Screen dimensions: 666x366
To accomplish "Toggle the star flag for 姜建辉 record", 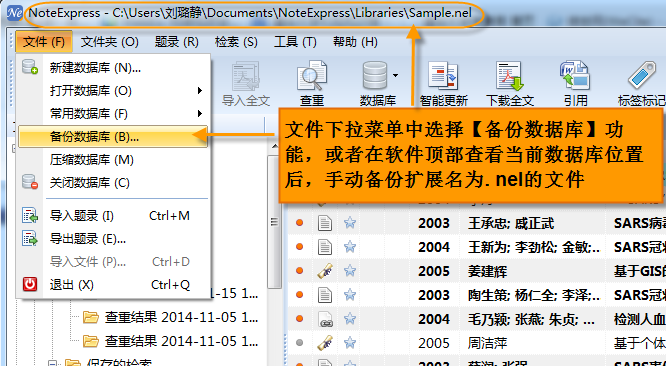I will pyautogui.click(x=350, y=270).
